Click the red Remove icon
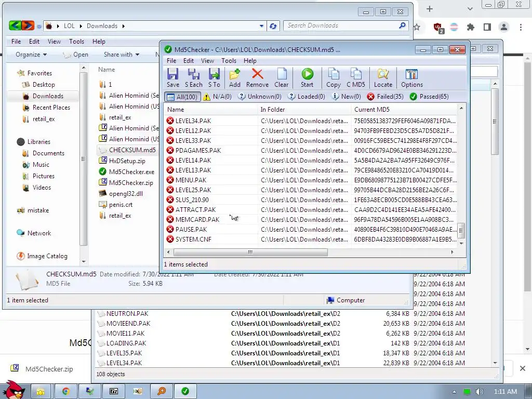 257,78
